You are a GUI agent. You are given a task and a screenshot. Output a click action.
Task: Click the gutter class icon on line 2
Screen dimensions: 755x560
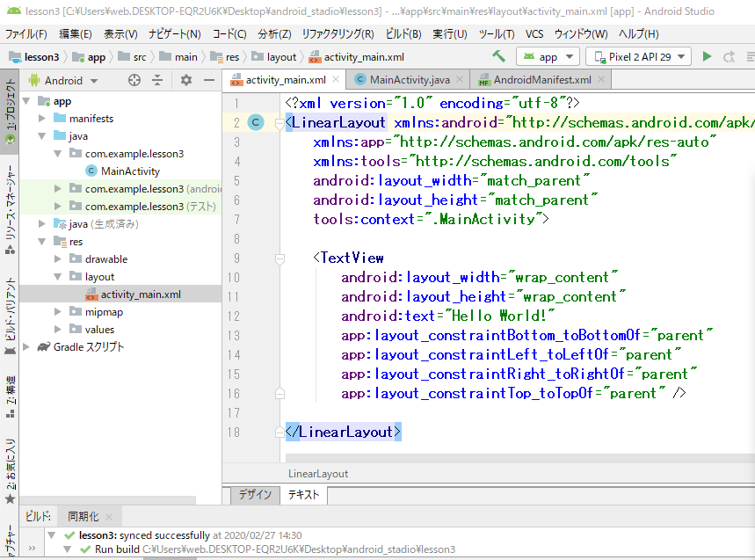(x=255, y=122)
